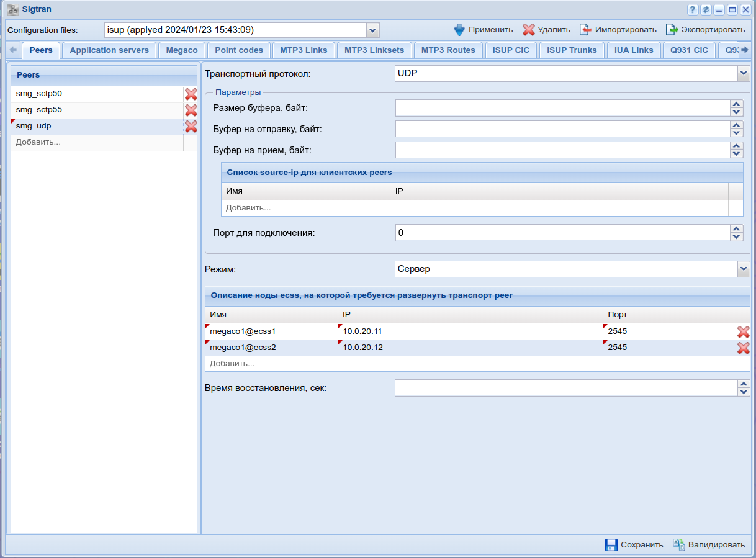Click the Режим field showing Сервер

[x=566, y=269]
